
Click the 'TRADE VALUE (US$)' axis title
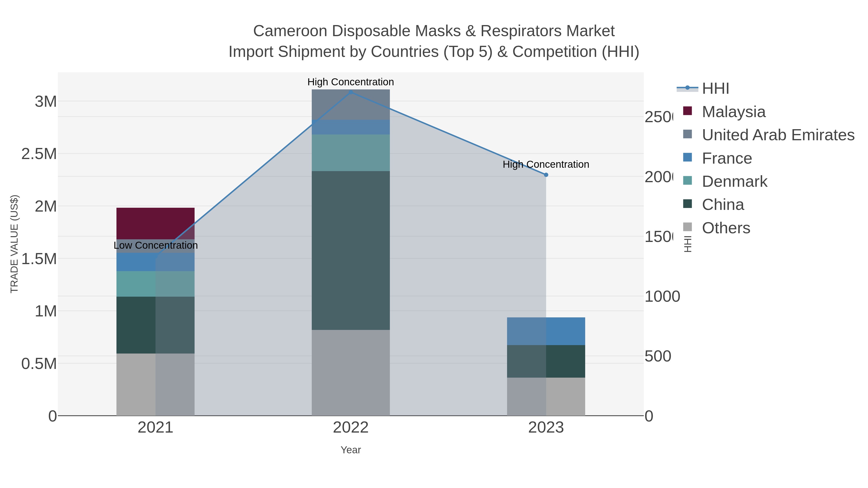click(x=14, y=244)
